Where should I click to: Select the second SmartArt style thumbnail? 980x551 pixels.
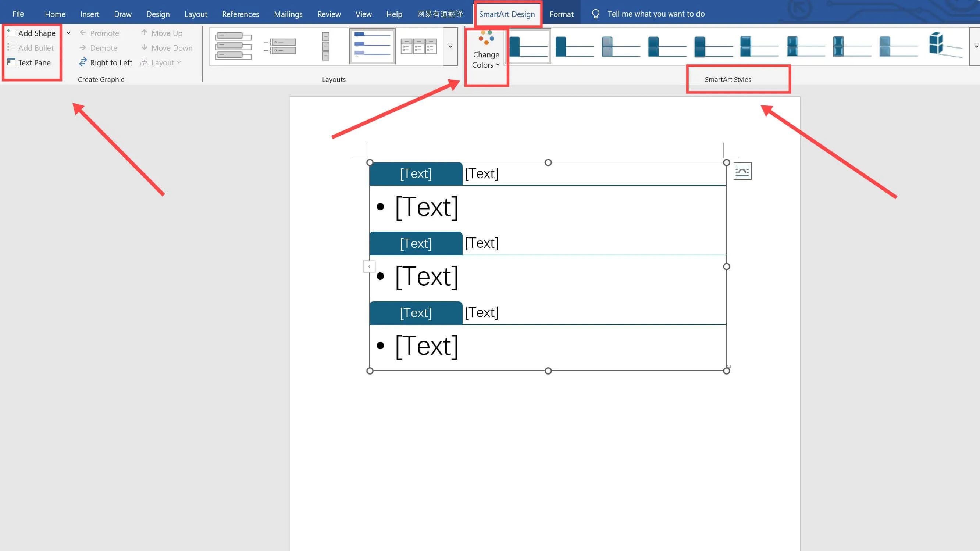574,46
